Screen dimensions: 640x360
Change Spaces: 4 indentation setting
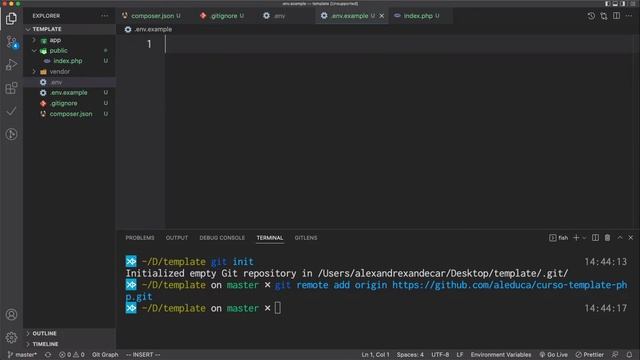(410, 355)
